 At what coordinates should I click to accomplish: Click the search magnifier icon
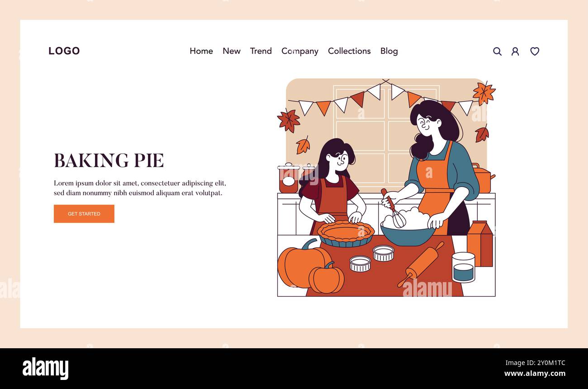[497, 51]
